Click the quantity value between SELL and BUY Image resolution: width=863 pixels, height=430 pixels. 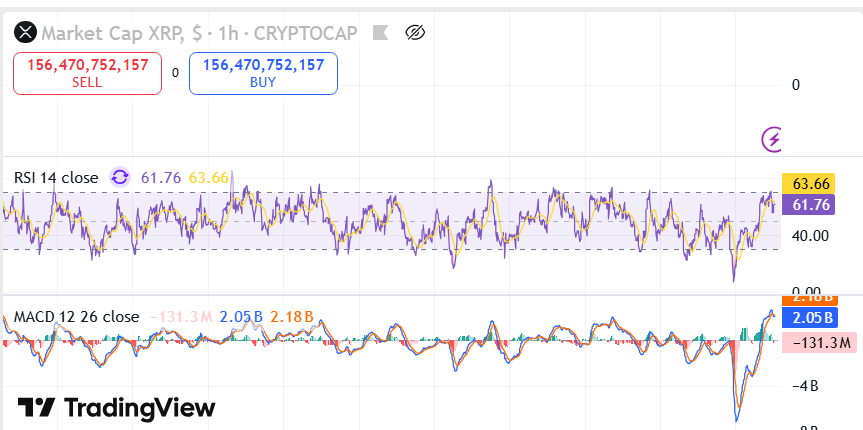coord(175,73)
